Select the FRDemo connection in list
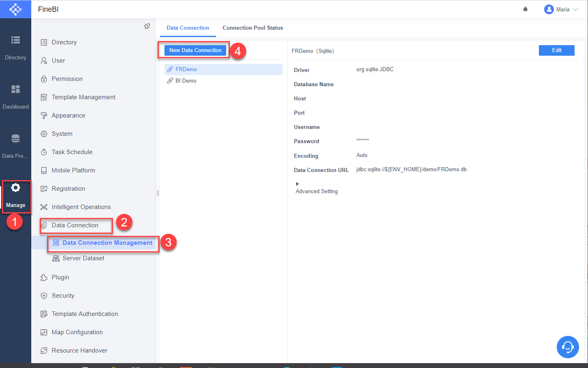 (x=223, y=70)
